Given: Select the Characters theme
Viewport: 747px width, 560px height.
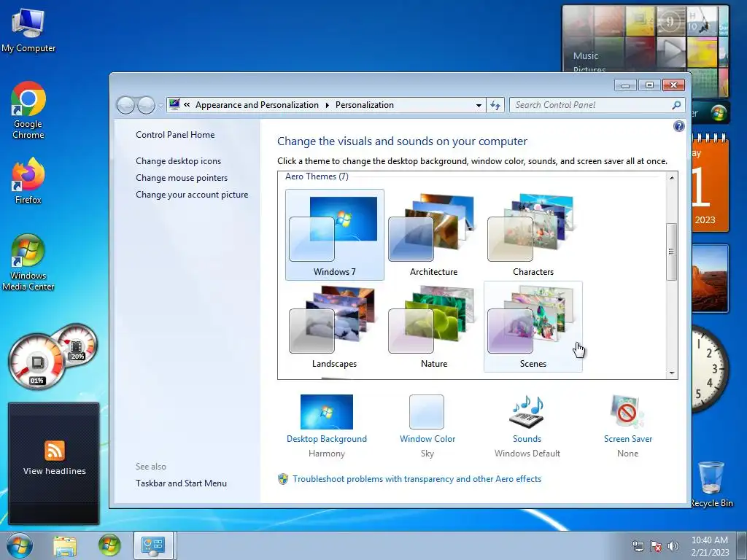Looking at the screenshot, I should (x=533, y=234).
